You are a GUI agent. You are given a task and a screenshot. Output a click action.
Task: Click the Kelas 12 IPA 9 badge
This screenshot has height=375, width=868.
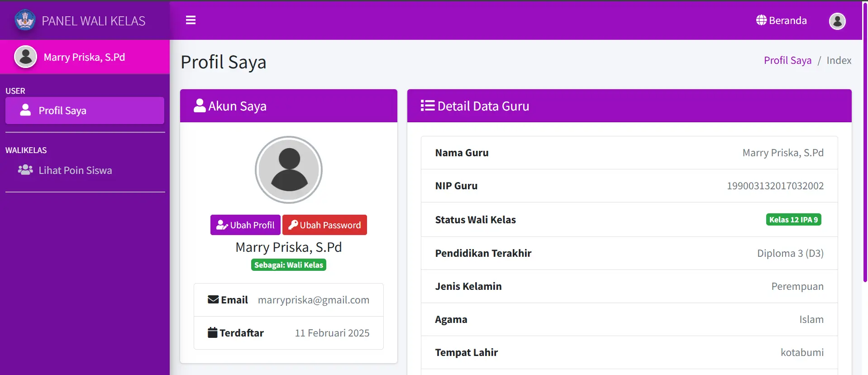[793, 220]
